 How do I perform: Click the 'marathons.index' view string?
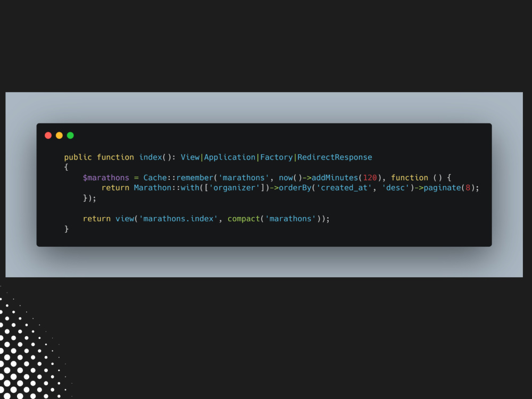[178, 219]
